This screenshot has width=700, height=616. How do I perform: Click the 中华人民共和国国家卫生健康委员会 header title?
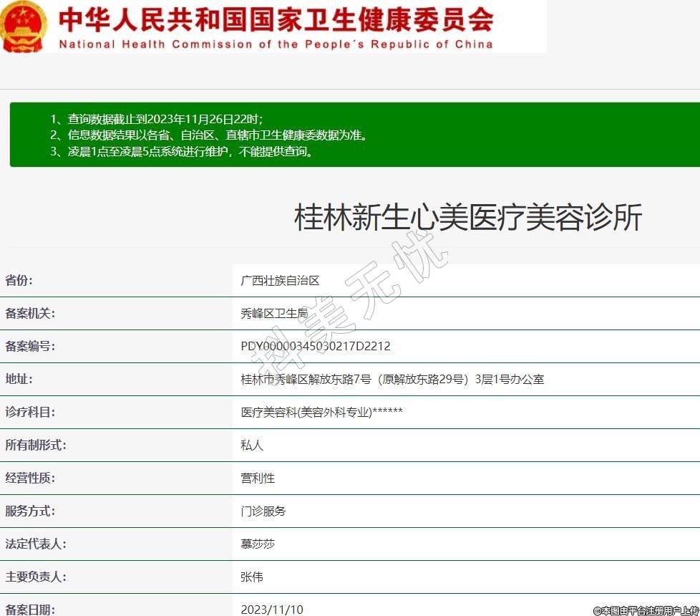click(x=276, y=19)
